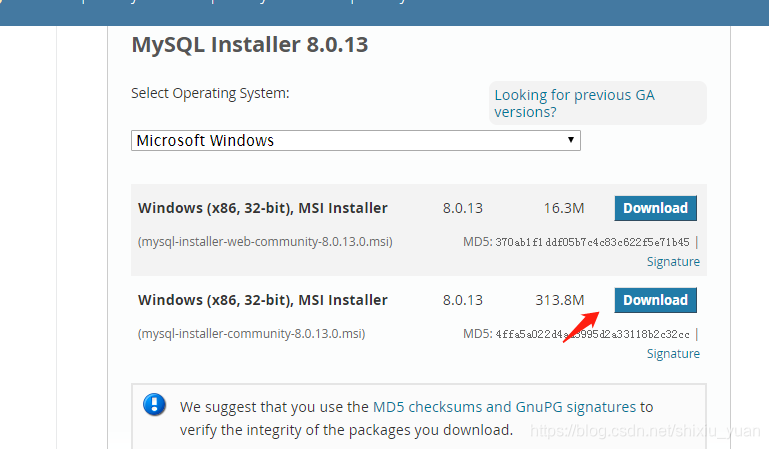
Task: Download the 16.3M web installer
Action: (x=655, y=208)
